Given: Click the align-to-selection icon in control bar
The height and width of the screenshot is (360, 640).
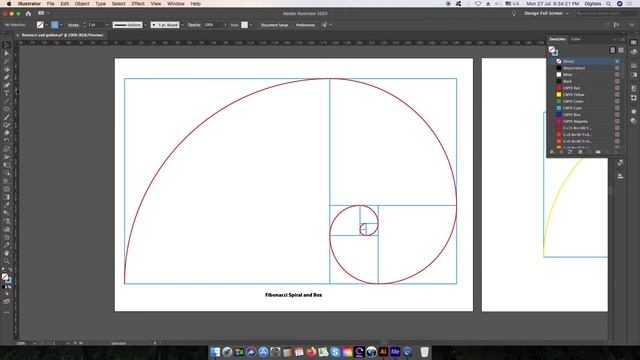Looking at the screenshot, I should pos(324,25).
